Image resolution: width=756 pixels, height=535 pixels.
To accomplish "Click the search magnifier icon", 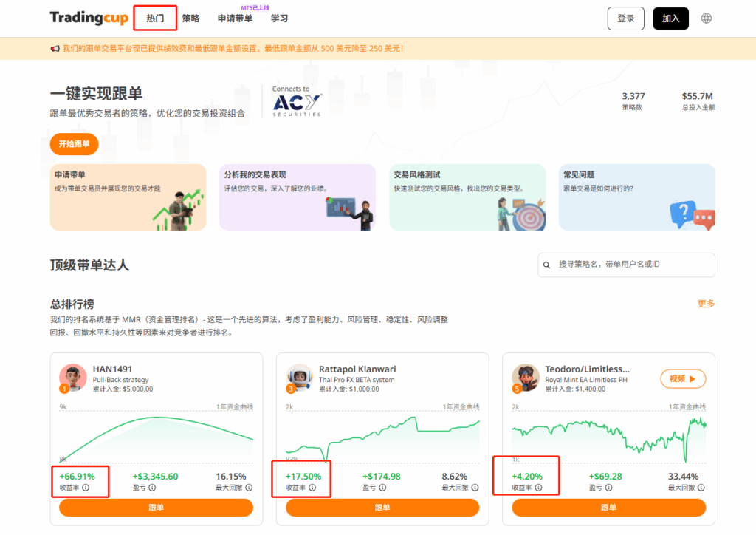I will click(547, 265).
